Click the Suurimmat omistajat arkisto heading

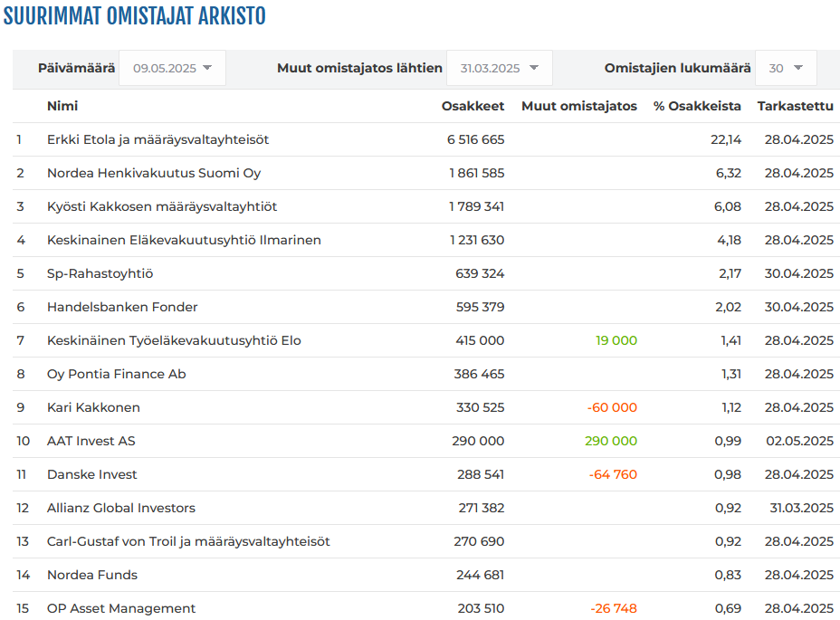pos(134,16)
